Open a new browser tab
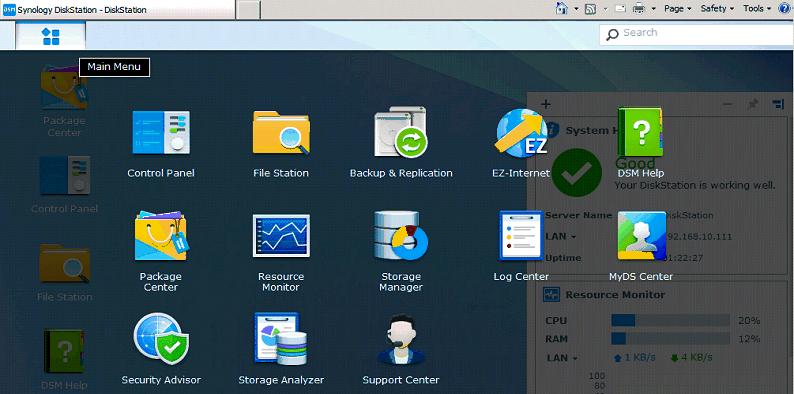This screenshot has width=794, height=394. click(248, 10)
